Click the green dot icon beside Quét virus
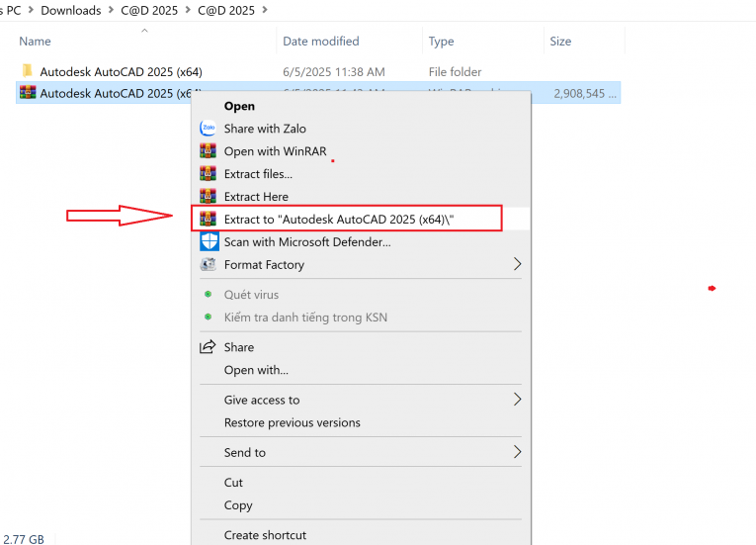Viewport: 756px width, 545px height. tap(208, 294)
